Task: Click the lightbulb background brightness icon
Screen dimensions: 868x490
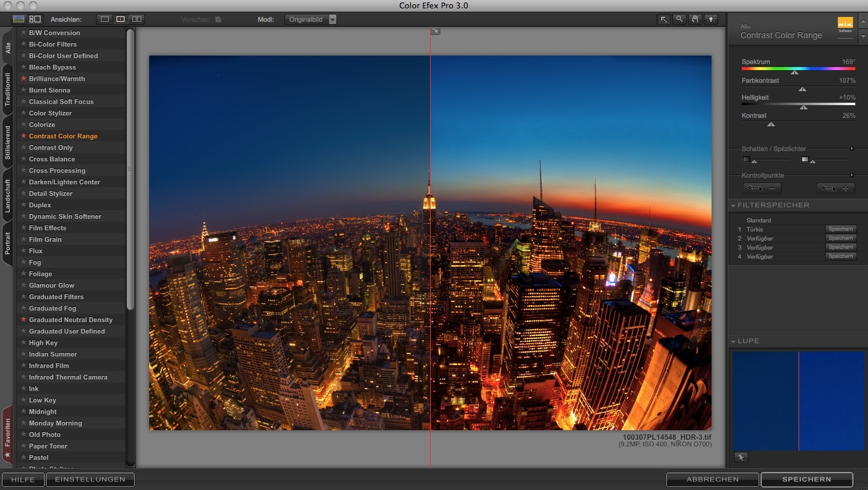Action: pyautogui.click(x=710, y=19)
